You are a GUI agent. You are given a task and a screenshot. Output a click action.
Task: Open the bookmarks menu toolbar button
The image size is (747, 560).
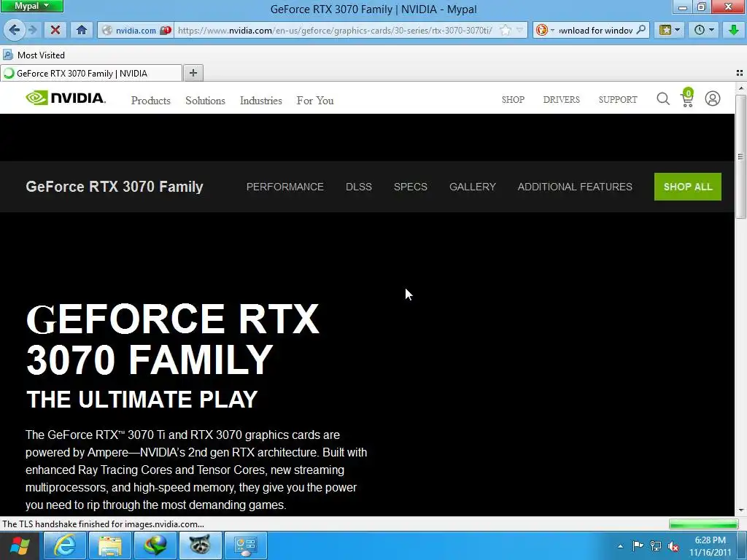(x=669, y=30)
